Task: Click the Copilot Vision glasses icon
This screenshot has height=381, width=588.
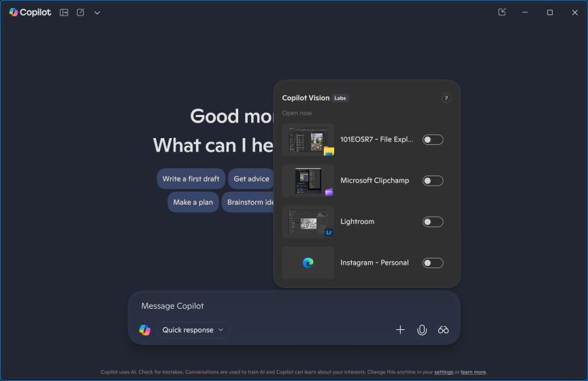Action: point(443,330)
